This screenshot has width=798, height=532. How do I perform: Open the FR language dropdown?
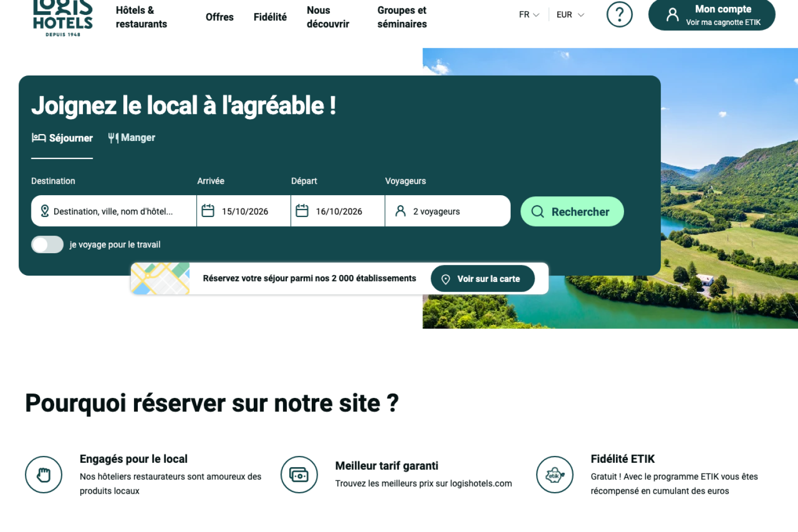click(x=529, y=15)
